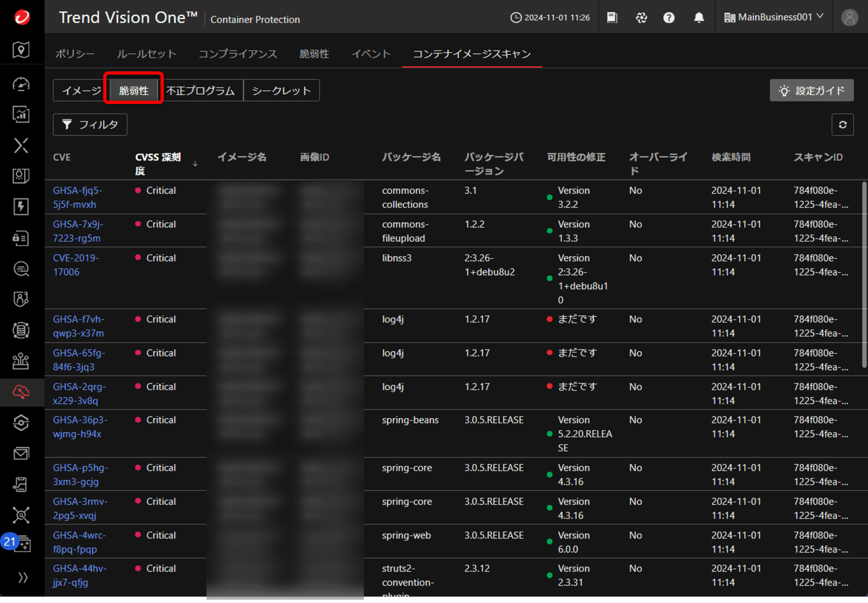Open the mobile devices sidebar icon

pyautogui.click(x=21, y=484)
